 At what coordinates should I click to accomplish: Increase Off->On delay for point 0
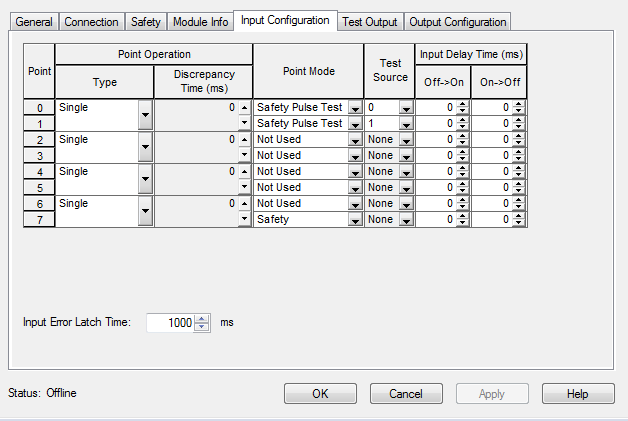click(x=462, y=104)
